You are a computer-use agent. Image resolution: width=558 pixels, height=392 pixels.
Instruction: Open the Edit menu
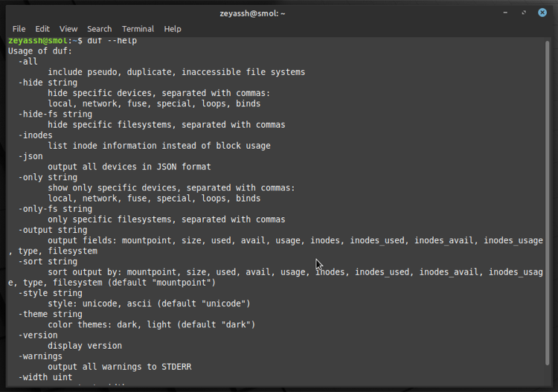[x=42, y=29]
